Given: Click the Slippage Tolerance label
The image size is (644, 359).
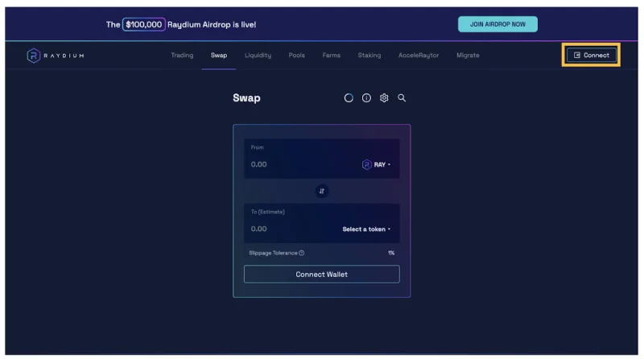Looking at the screenshot, I should click(x=273, y=253).
